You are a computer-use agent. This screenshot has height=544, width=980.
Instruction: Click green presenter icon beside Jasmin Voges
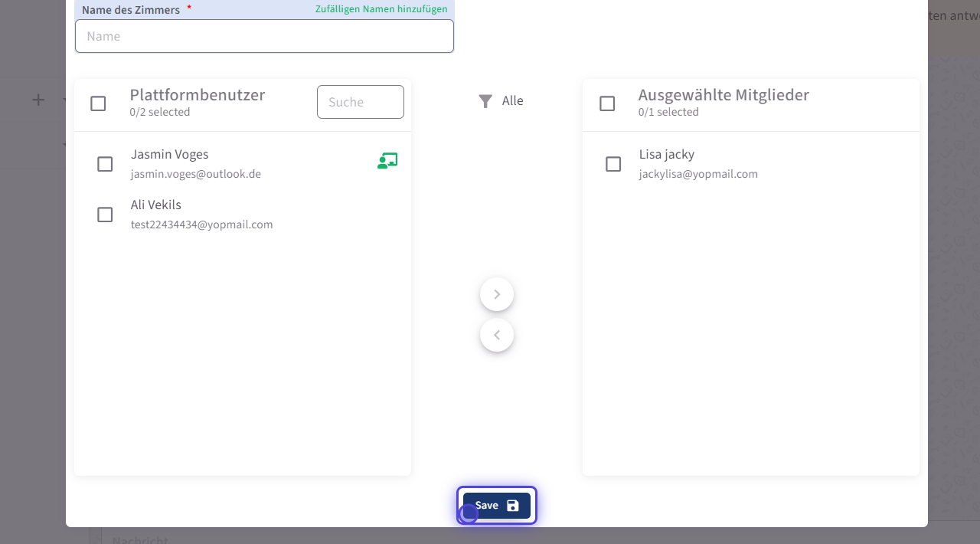click(x=387, y=161)
